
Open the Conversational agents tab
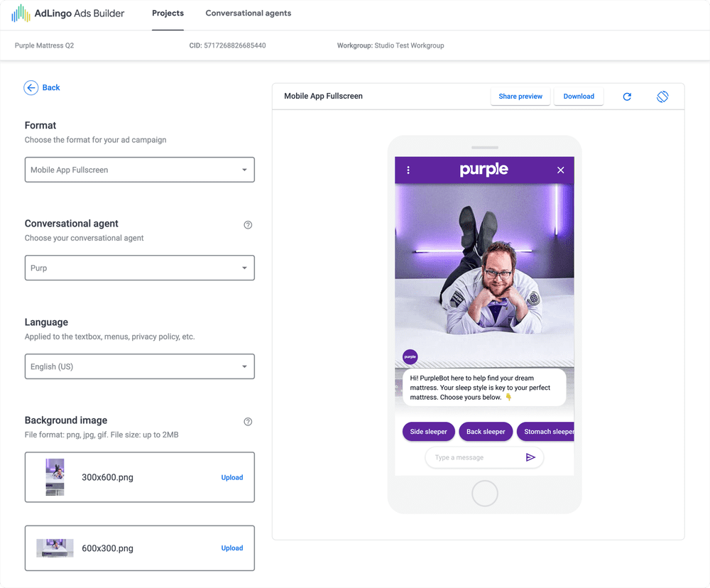pyautogui.click(x=248, y=13)
